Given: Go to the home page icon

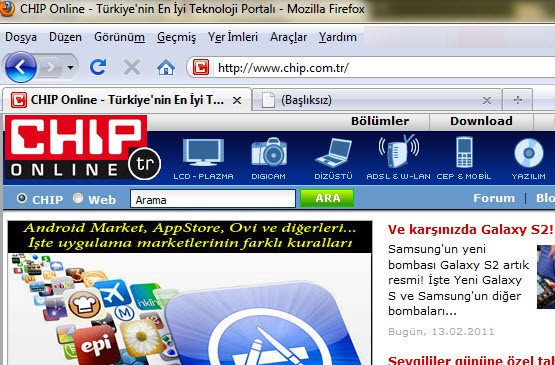Looking at the screenshot, I should (x=166, y=67).
